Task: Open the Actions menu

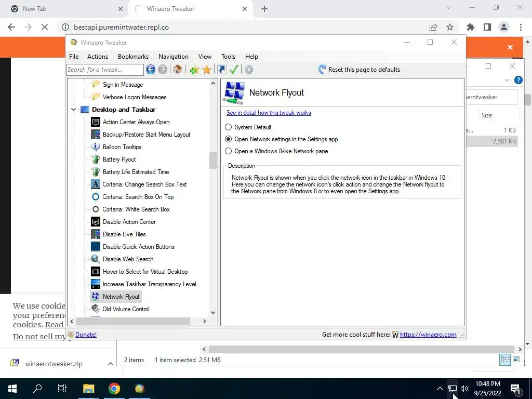Action: click(98, 57)
